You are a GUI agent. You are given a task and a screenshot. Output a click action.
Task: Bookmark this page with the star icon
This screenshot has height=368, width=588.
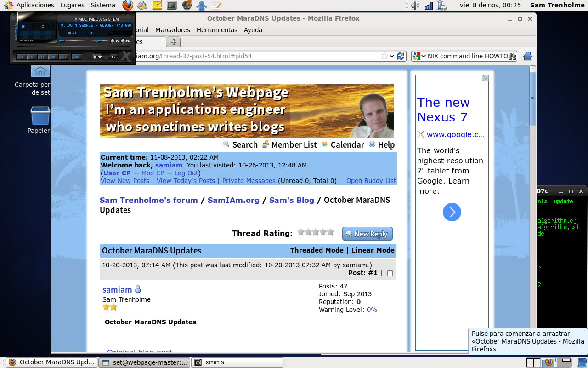tap(384, 56)
